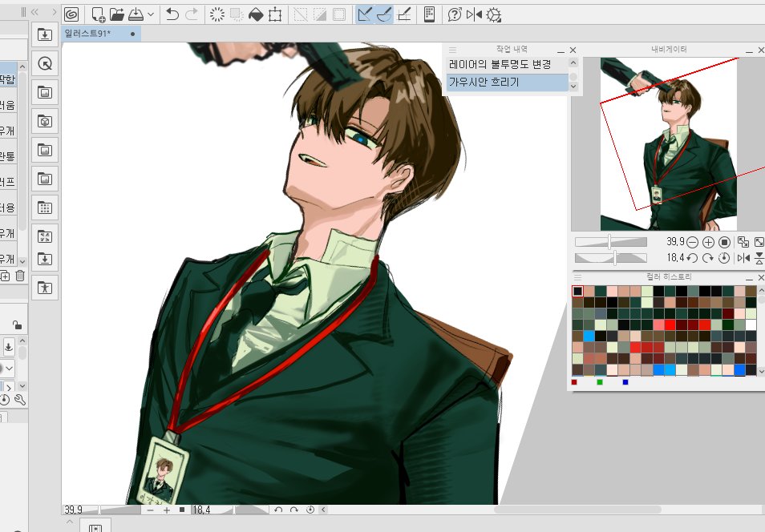
Task: Switch to the 일러스트91* canvas tab
Action: pos(102,34)
